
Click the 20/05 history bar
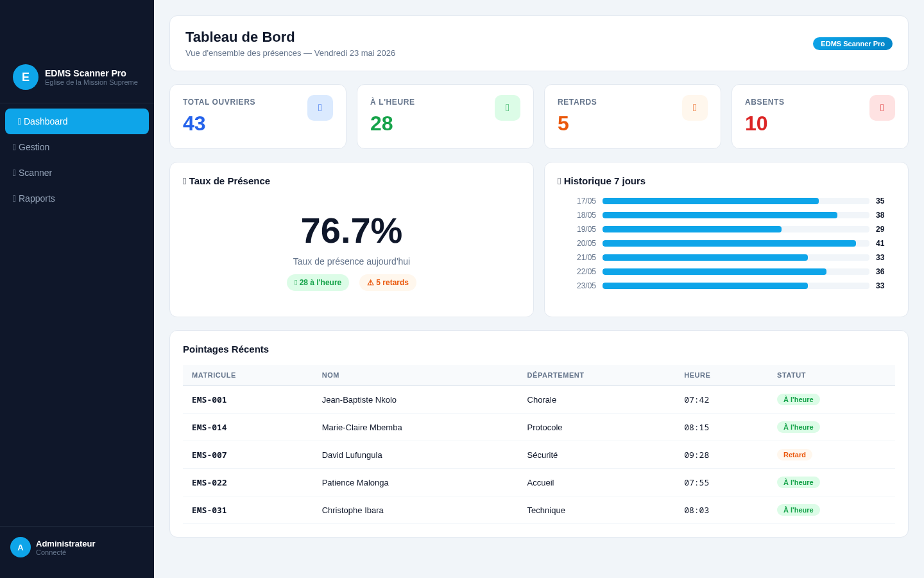tap(736, 243)
